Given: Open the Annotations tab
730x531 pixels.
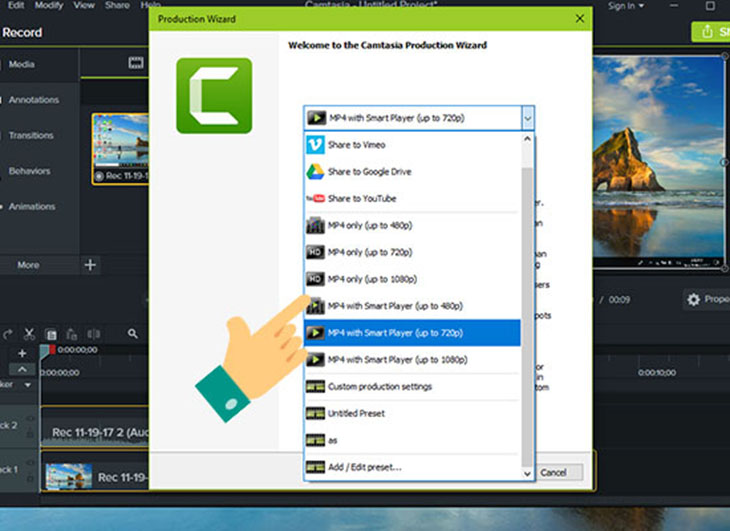Looking at the screenshot, I should coord(34,100).
